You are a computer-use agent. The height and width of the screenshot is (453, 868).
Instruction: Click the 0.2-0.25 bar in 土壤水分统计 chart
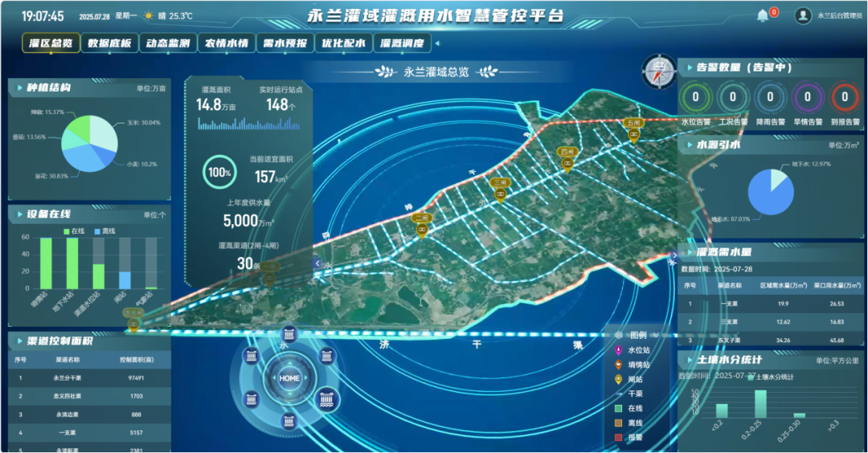click(760, 404)
